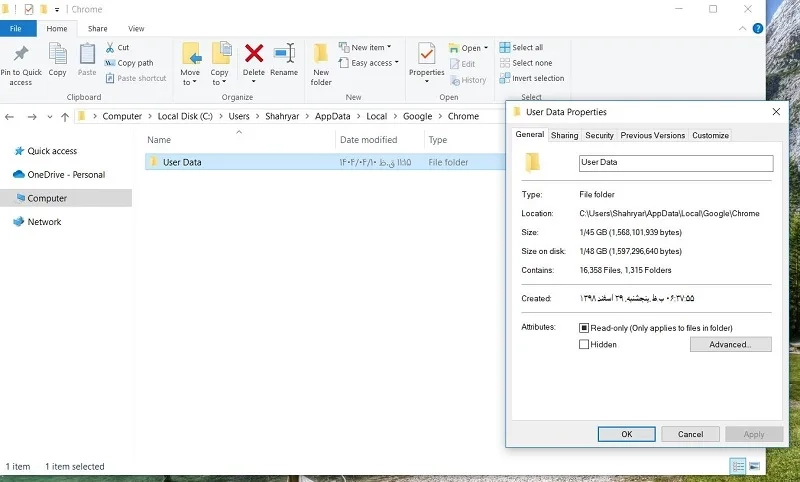Screen dimensions: 800x482
Task: Open recent locations dropdown arrow
Action: pyautogui.click(x=49, y=117)
